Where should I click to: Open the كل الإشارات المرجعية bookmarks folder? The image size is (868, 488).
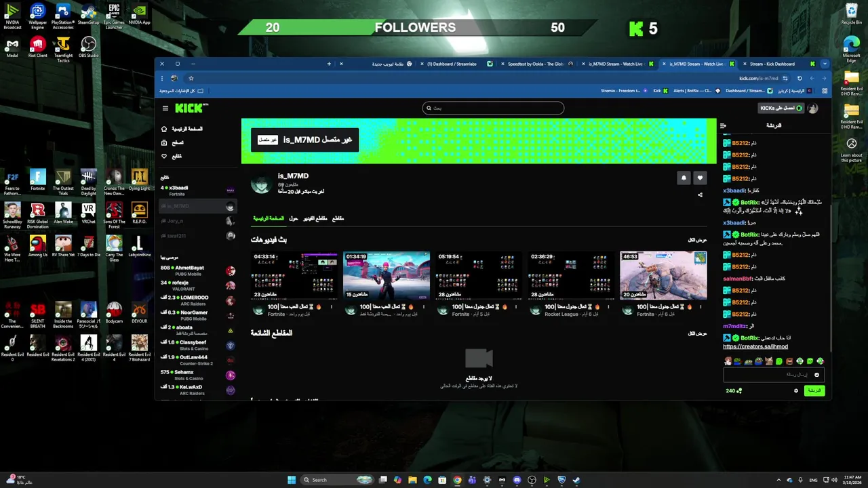pos(181,91)
